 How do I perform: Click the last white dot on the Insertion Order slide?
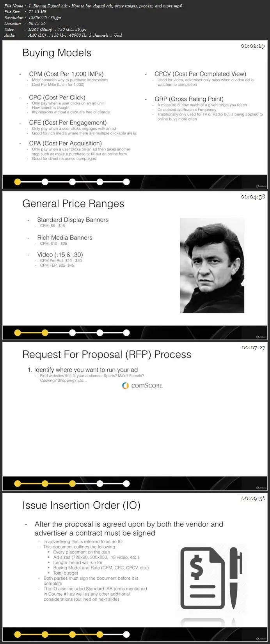coord(126,634)
